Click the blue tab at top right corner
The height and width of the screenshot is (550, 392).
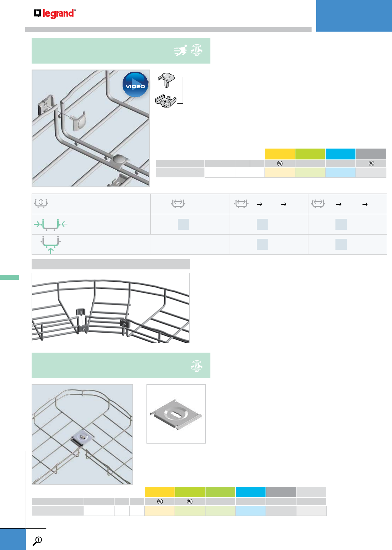354,16
